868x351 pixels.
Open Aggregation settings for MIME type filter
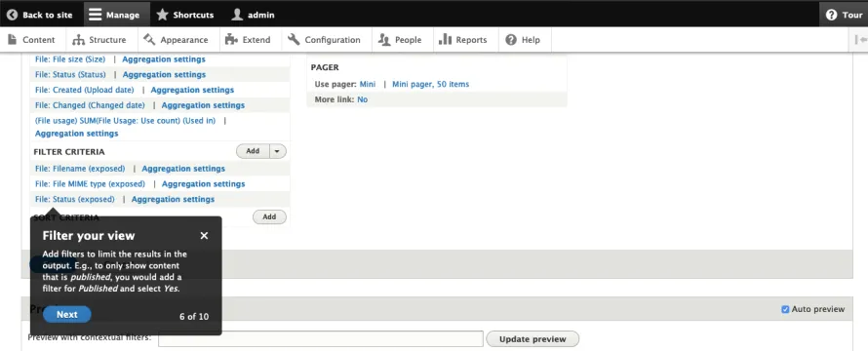(x=203, y=184)
